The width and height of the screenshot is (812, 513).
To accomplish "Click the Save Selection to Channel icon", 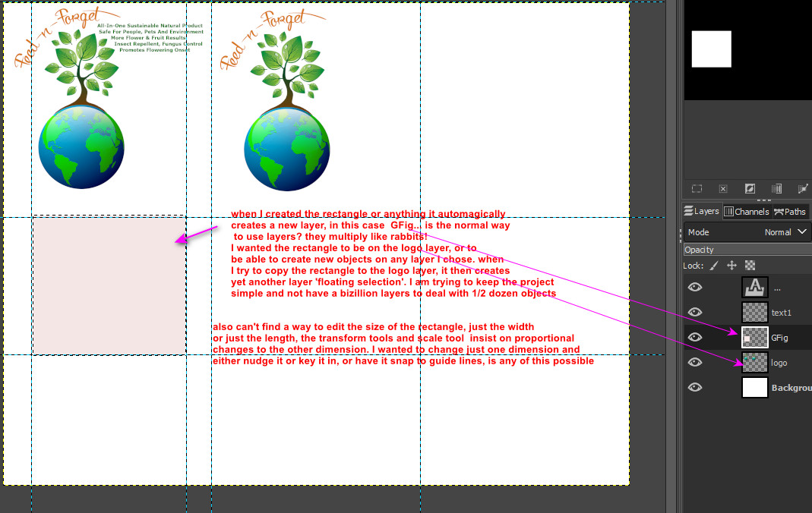I will (x=776, y=189).
